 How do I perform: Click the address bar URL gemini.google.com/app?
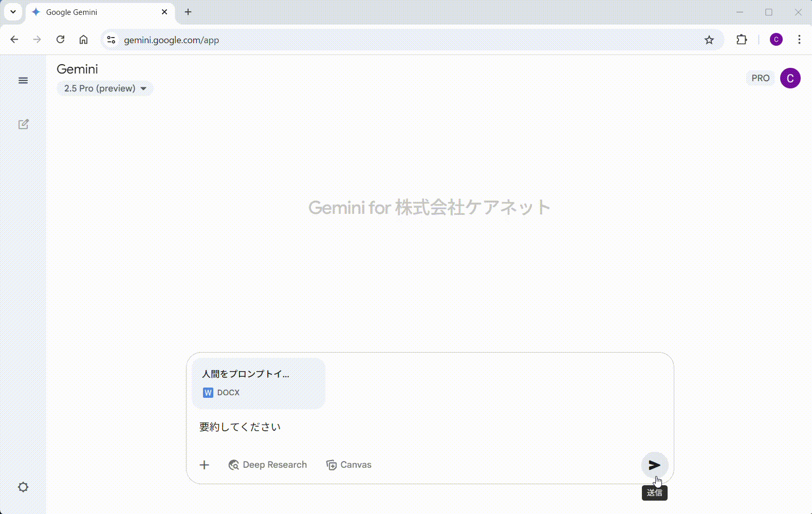[171, 40]
